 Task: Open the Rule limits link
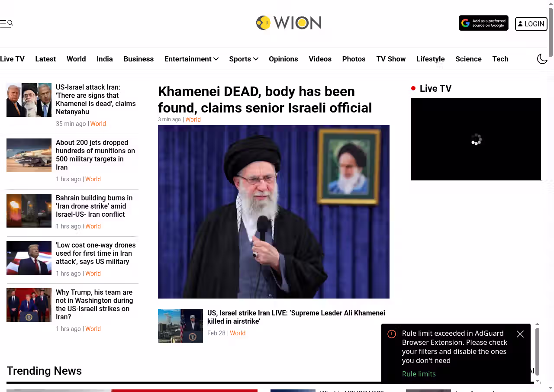(x=419, y=374)
